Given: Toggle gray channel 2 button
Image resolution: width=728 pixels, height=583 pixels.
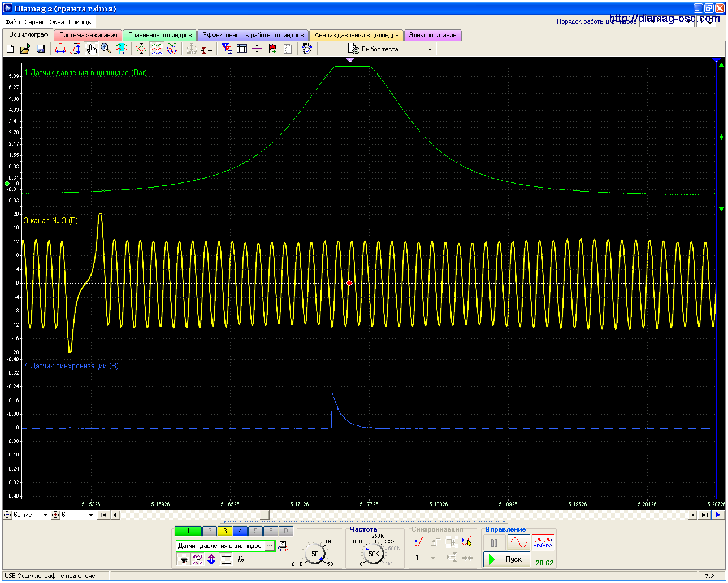Looking at the screenshot, I should tap(210, 530).
